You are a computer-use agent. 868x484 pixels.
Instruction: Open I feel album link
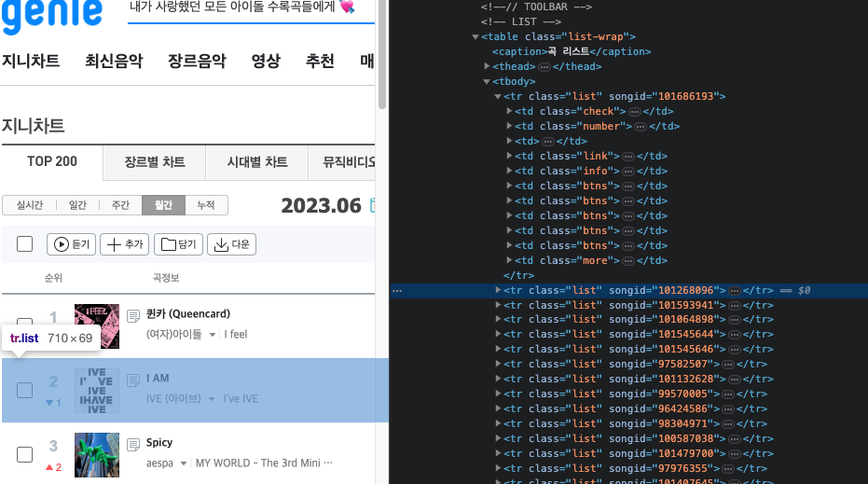click(x=235, y=335)
